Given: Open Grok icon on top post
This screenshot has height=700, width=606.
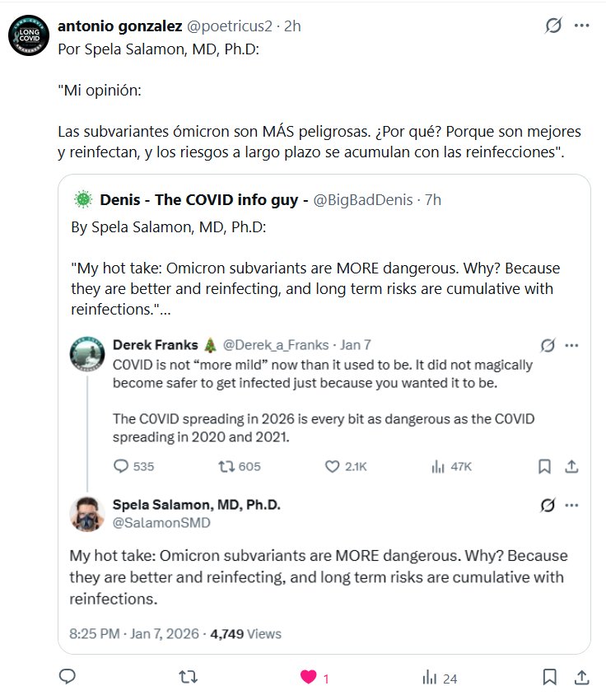Looking at the screenshot, I should click(554, 26).
